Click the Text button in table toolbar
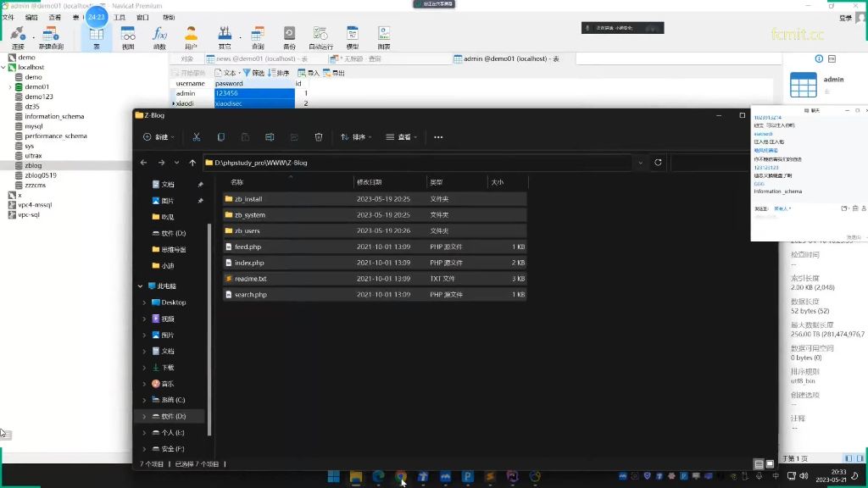The width and height of the screenshot is (868, 488). pyautogui.click(x=227, y=73)
